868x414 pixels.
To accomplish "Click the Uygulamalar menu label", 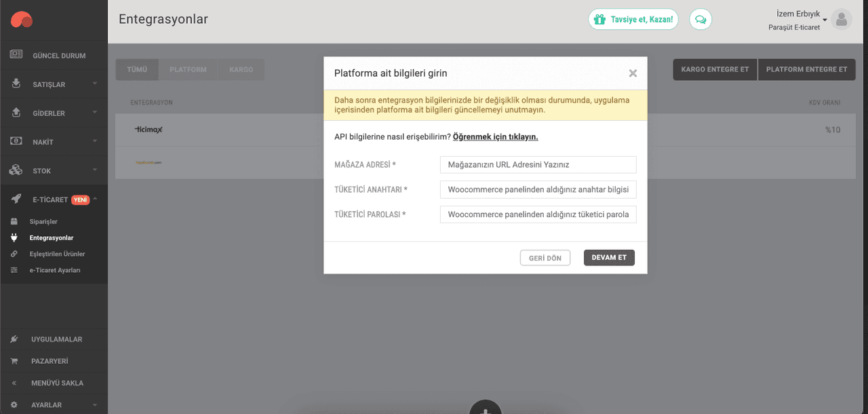I will pos(56,339).
